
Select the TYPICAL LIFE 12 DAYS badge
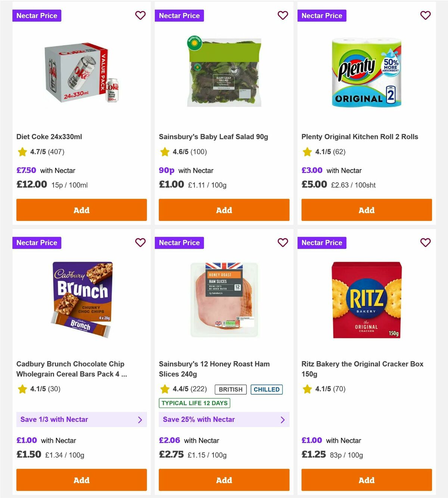pyautogui.click(x=194, y=403)
